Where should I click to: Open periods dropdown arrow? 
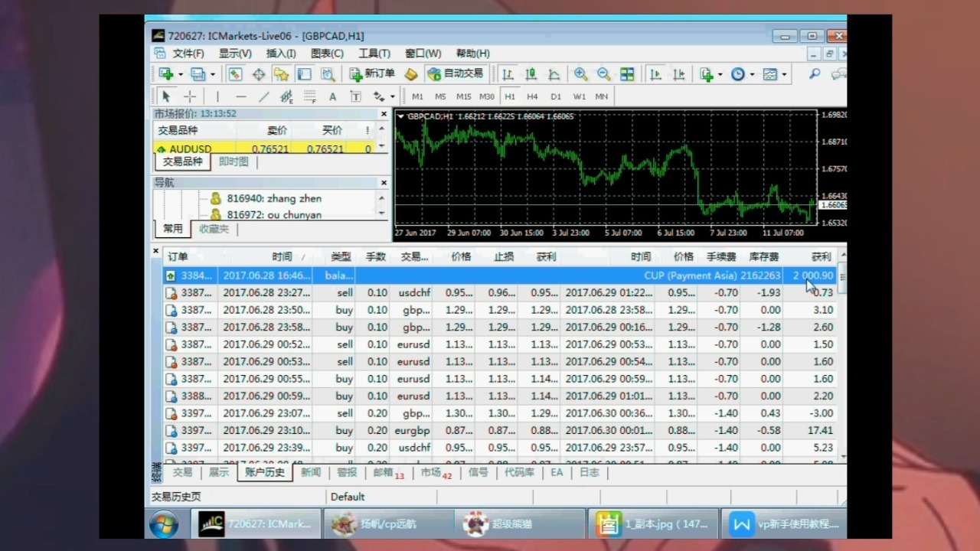coord(753,75)
